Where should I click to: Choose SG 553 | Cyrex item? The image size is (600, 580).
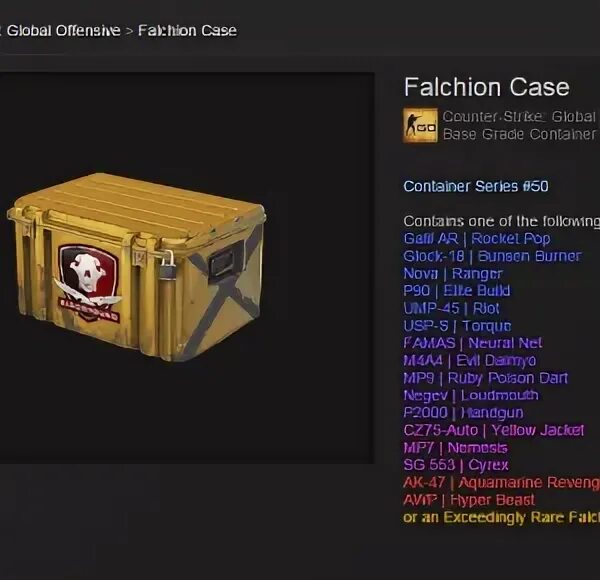[456, 465]
